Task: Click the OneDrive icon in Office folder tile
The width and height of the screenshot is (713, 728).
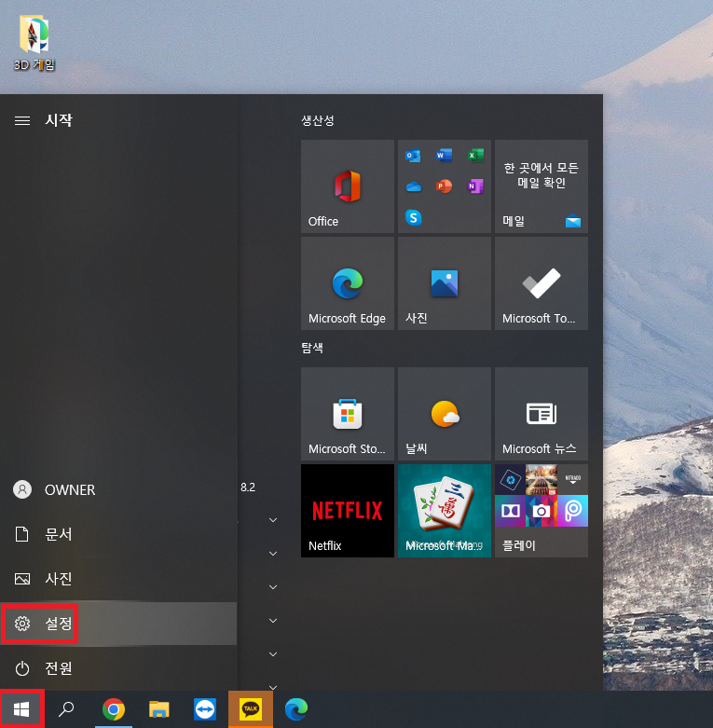Action: (413, 186)
